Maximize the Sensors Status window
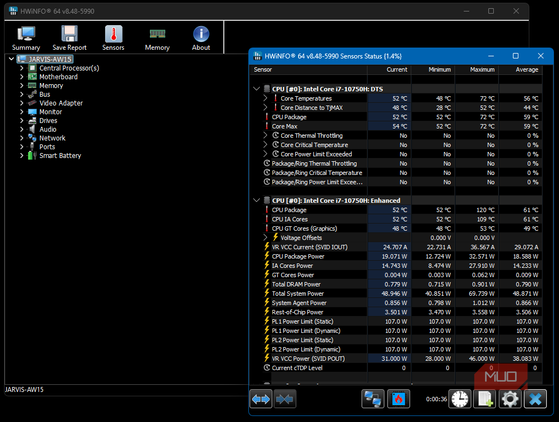Image resolution: width=559 pixels, height=422 pixels. [x=516, y=56]
